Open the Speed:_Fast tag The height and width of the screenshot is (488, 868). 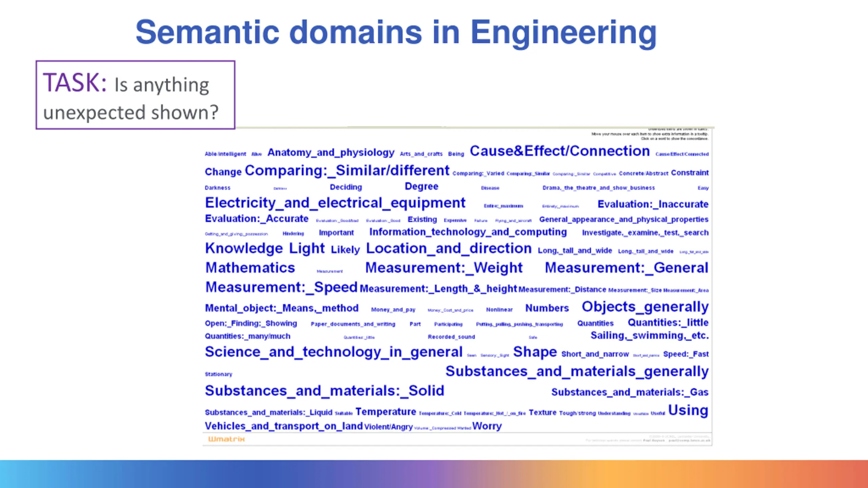686,354
